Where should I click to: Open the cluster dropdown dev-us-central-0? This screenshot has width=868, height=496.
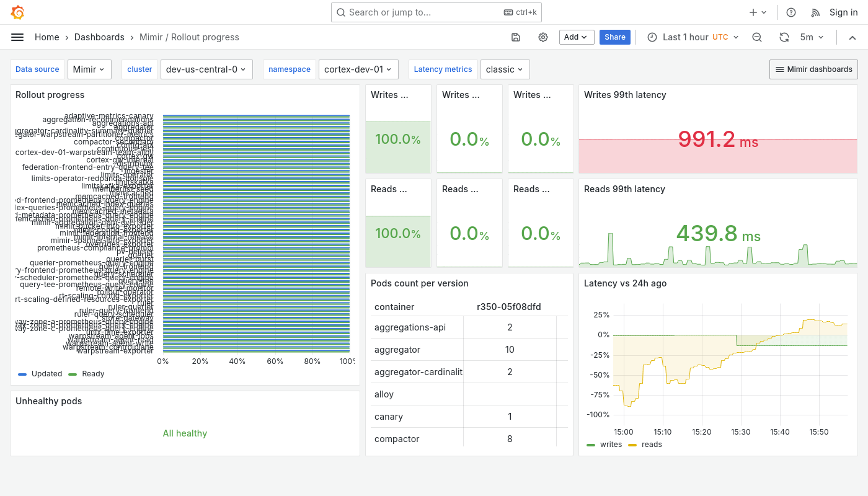(x=206, y=69)
